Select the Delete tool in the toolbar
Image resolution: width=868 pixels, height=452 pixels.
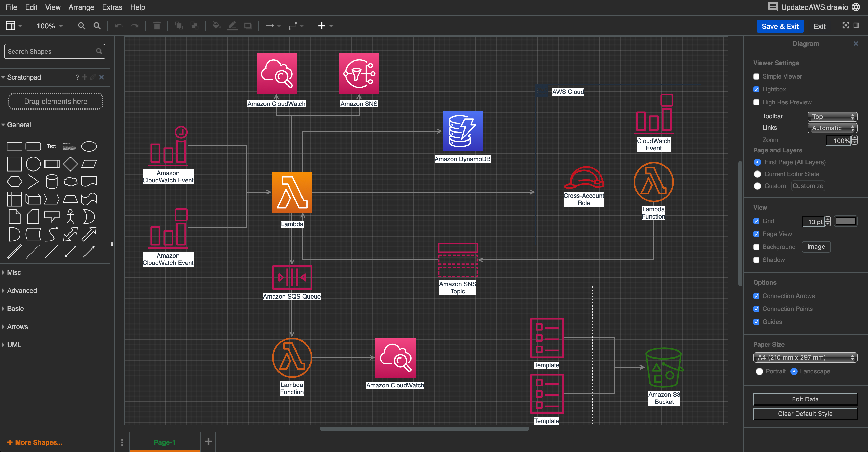[156, 25]
